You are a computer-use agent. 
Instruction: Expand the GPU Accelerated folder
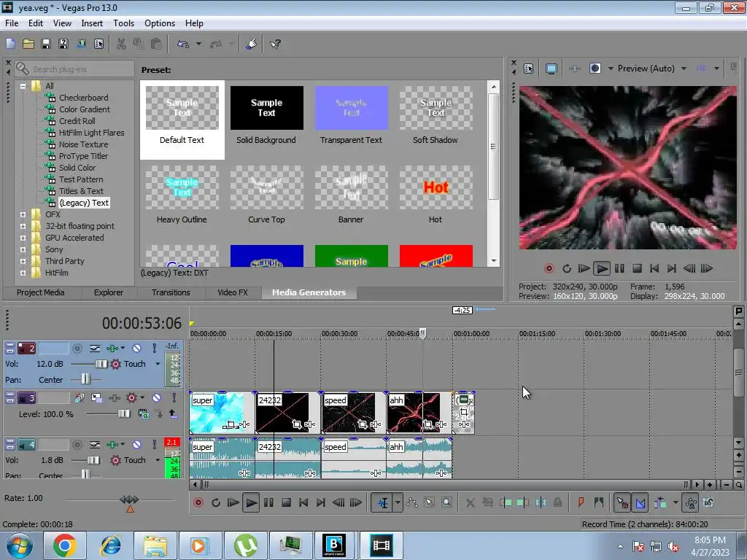[23, 238]
